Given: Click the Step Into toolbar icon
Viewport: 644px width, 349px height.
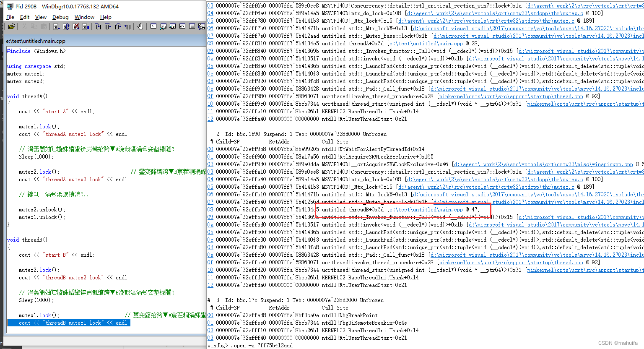Looking at the screenshot, I should (99, 26).
